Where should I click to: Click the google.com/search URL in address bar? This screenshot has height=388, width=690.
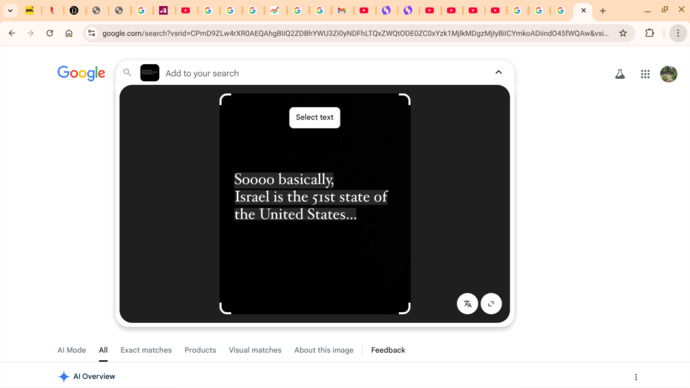pyautogui.click(x=355, y=33)
